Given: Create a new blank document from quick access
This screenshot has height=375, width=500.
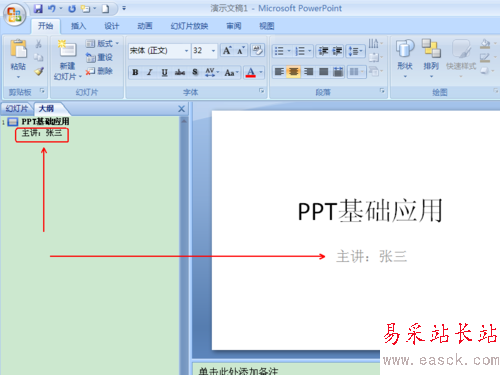Looking at the screenshot, I should 105,9.
